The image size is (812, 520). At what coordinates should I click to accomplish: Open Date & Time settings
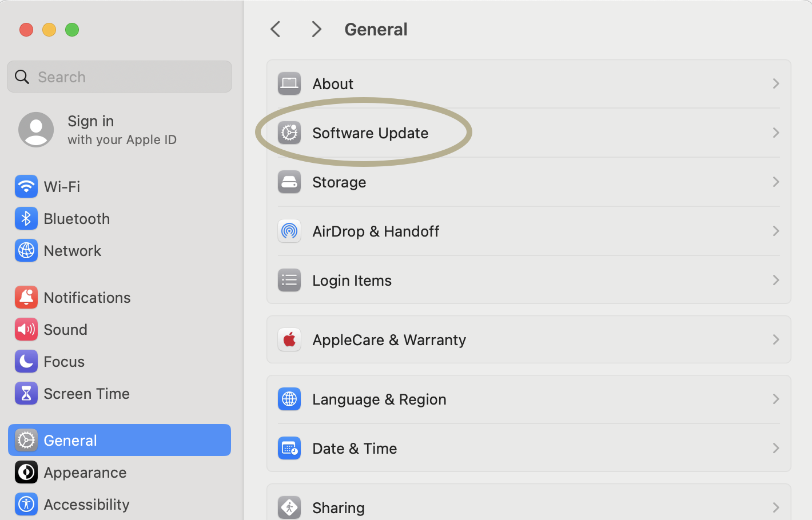pos(355,448)
